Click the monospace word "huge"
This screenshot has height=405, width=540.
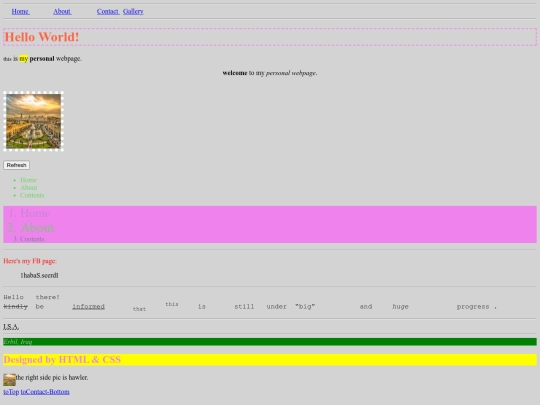tap(401, 307)
